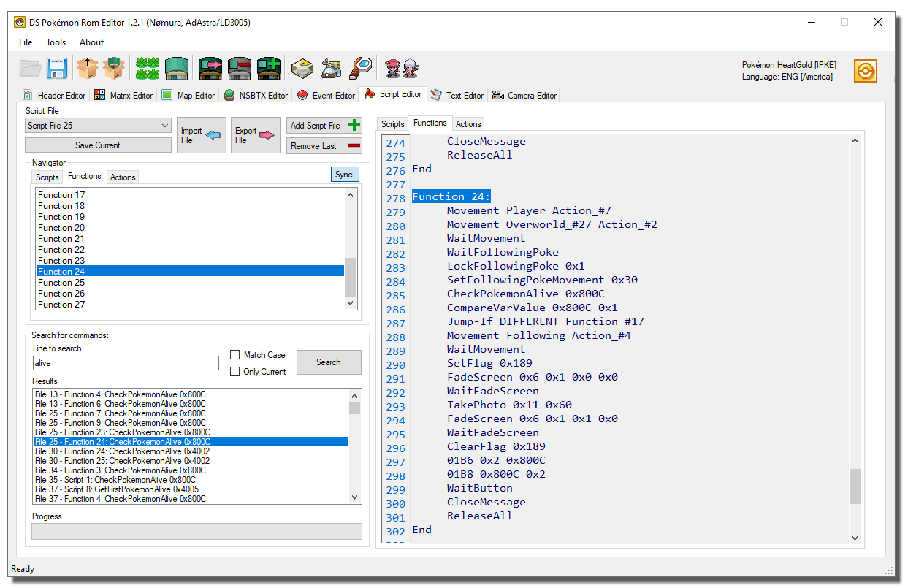Click the gray building with red minus icon
Viewport: 908px width, 588px height.
point(240,69)
